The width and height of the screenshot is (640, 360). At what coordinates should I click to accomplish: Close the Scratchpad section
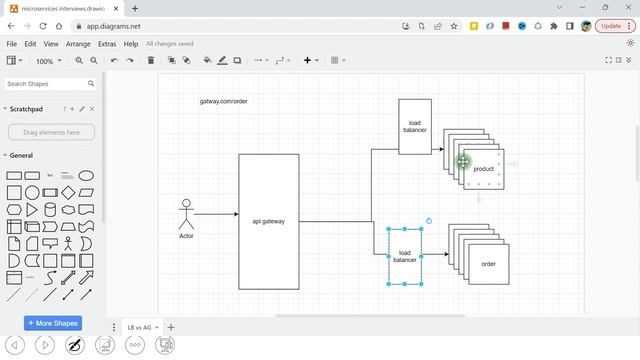coord(92,109)
